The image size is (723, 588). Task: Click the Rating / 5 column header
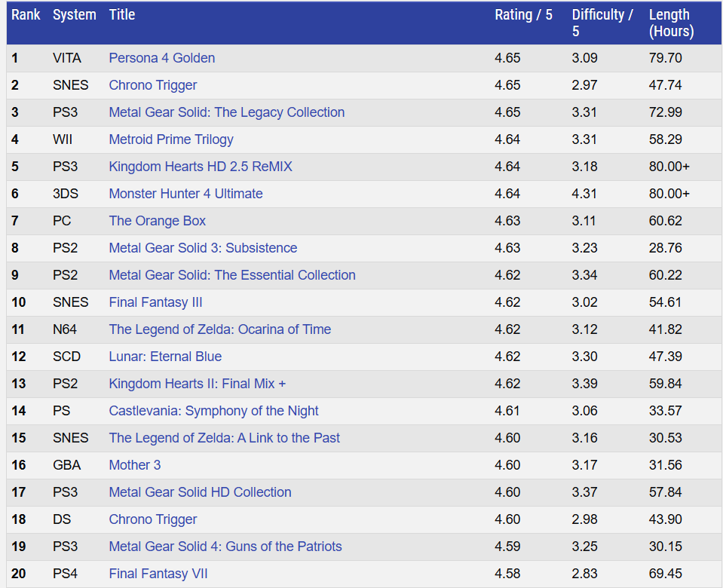(x=523, y=15)
